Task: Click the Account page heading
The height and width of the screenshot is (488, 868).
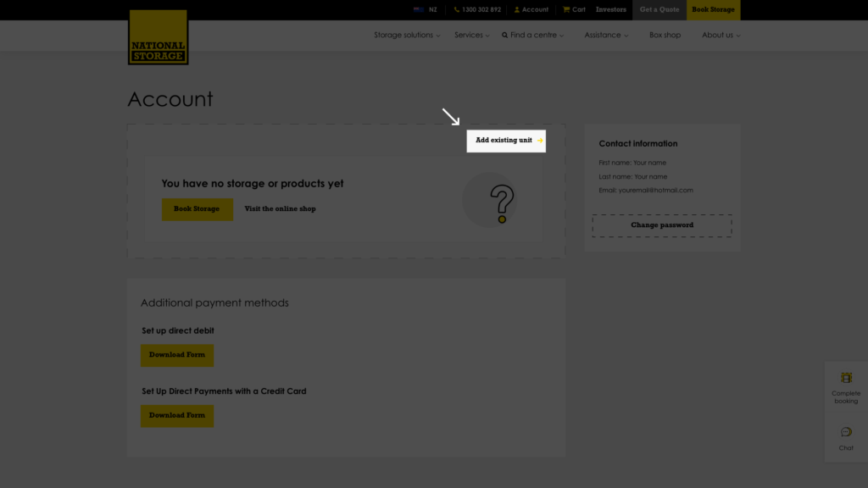Action: pos(170,99)
